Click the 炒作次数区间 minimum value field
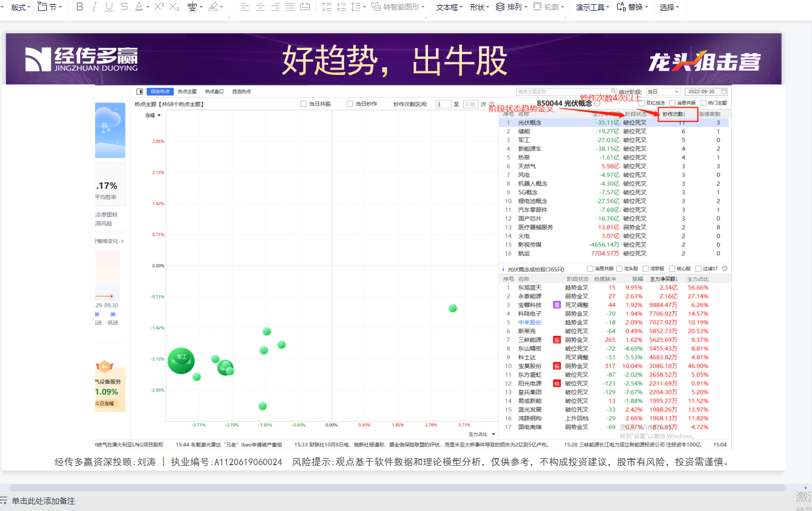This screenshot has height=511, width=812. 443,104
